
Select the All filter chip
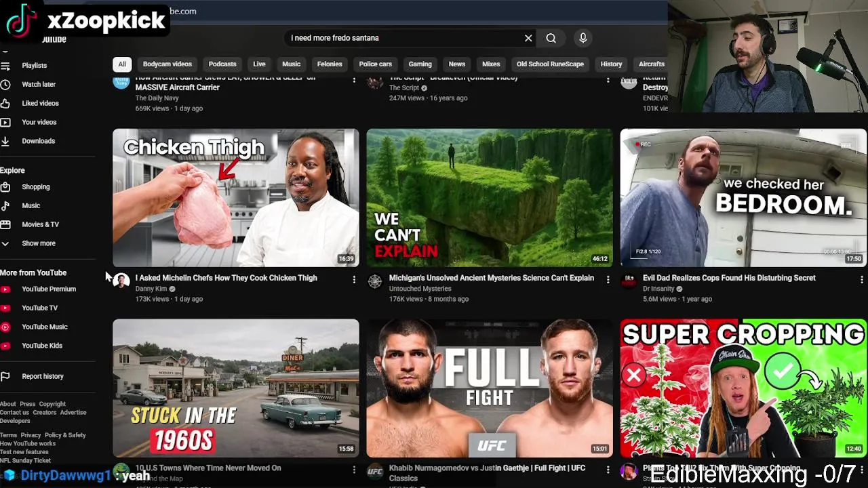[x=122, y=64]
